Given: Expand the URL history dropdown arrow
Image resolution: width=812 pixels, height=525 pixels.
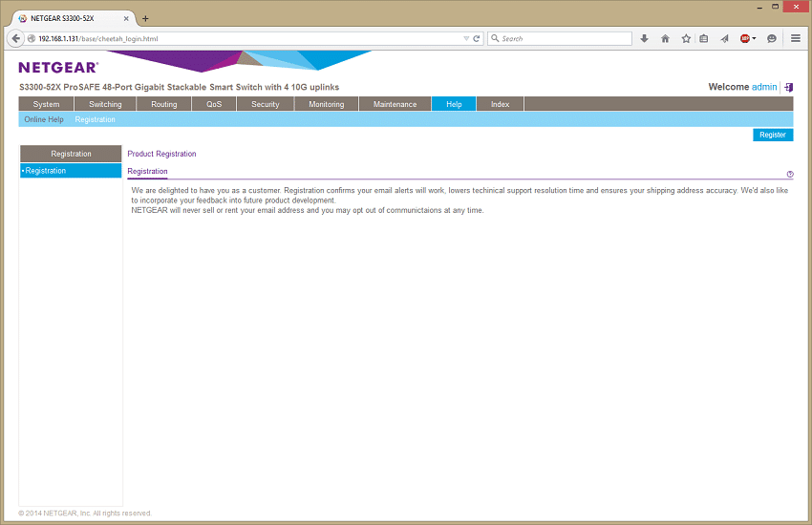Looking at the screenshot, I should point(466,39).
